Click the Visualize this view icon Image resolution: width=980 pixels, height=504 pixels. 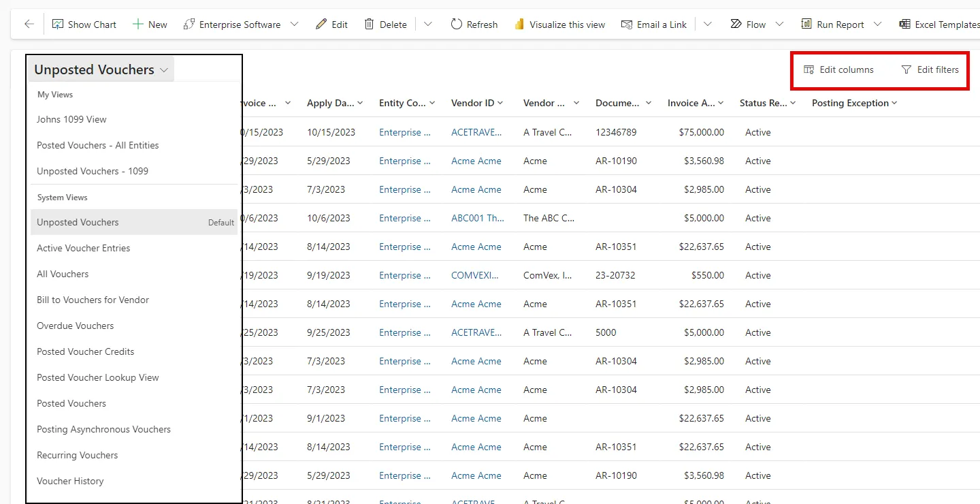point(519,25)
